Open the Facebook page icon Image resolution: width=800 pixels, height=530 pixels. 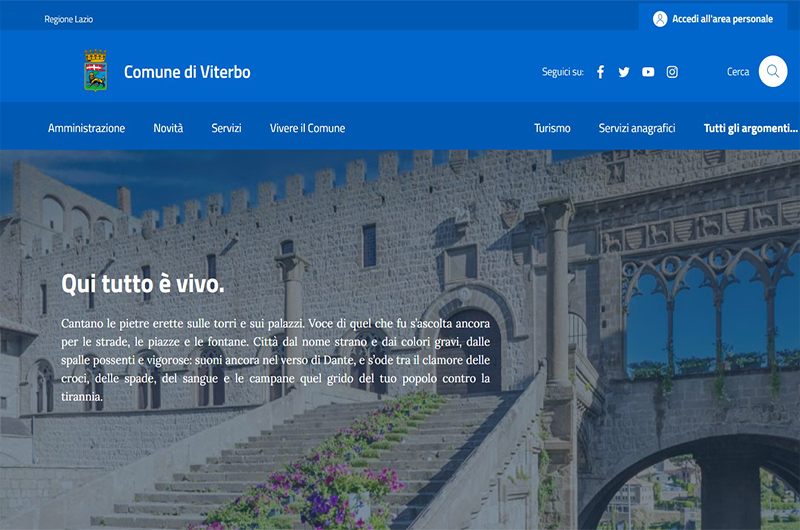tap(600, 72)
